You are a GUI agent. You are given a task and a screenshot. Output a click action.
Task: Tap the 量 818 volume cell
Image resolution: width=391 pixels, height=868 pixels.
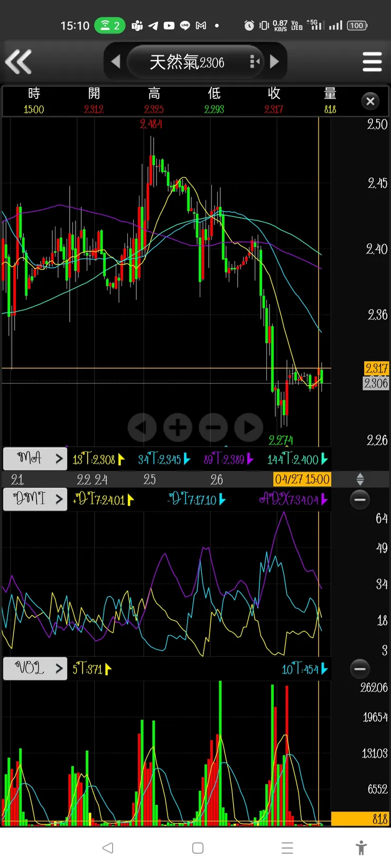pos(330,101)
